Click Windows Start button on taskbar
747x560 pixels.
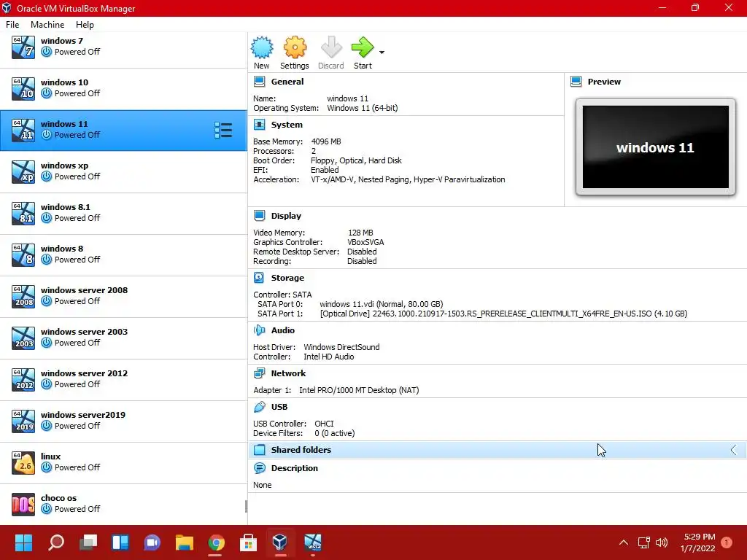23,542
